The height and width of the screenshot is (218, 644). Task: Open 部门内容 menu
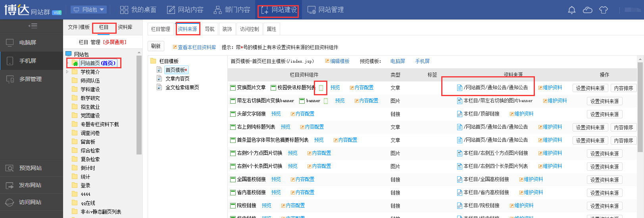click(232, 10)
